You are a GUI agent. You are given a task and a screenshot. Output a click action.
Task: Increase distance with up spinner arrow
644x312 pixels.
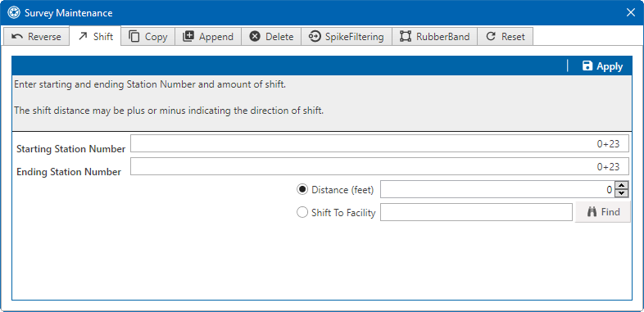[x=622, y=186]
